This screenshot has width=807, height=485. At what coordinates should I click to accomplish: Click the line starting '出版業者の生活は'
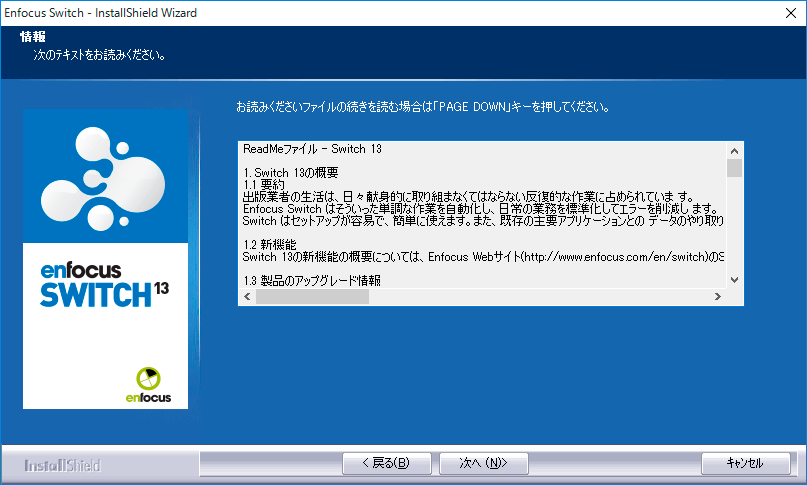click(x=468, y=197)
